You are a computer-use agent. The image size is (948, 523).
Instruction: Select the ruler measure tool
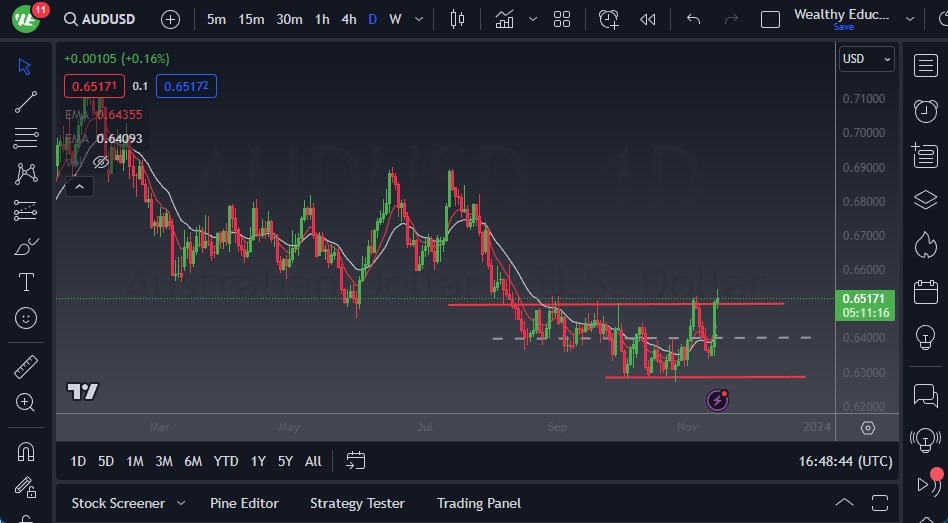26,367
